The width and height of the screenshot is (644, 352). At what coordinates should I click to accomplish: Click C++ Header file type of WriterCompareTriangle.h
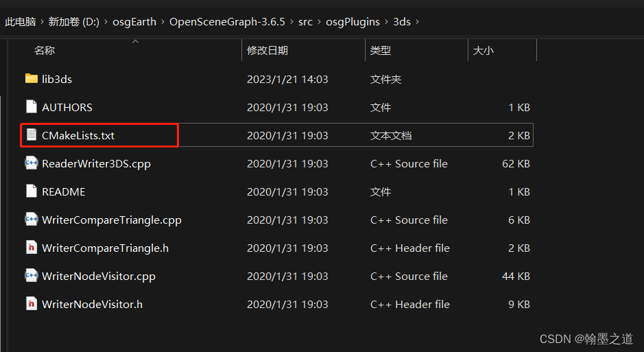pos(410,248)
